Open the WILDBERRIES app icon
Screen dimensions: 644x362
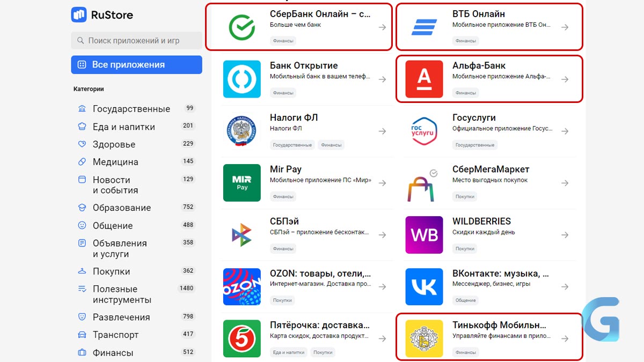tap(424, 235)
